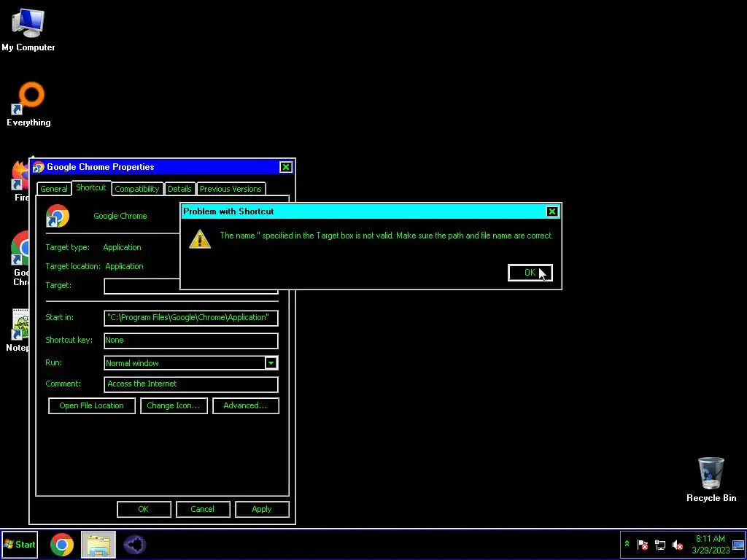747x560 pixels.
Task: Click the empty Target field
Action: pos(142,286)
